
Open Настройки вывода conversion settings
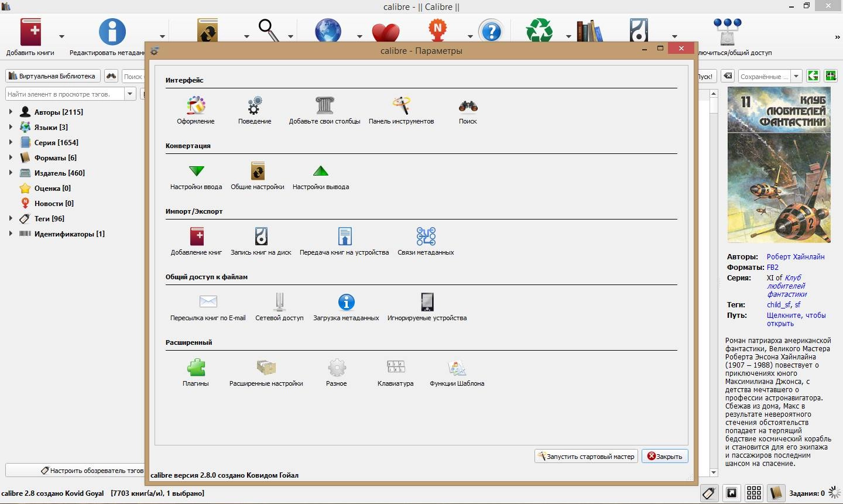pyautogui.click(x=321, y=176)
